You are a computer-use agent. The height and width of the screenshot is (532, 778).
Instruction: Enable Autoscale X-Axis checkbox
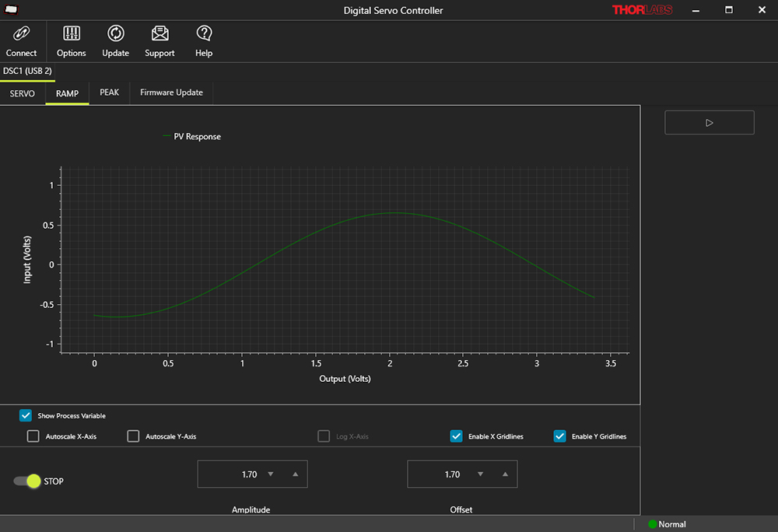pos(33,436)
